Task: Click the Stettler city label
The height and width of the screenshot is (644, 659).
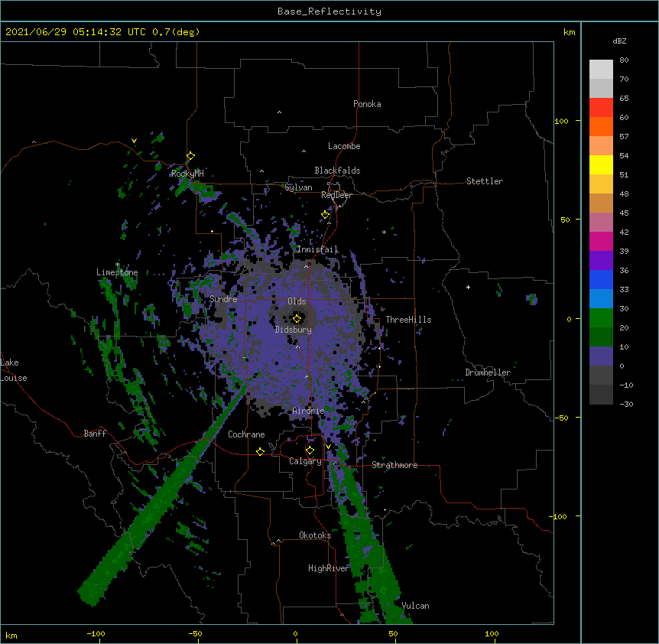Action: [x=485, y=181]
